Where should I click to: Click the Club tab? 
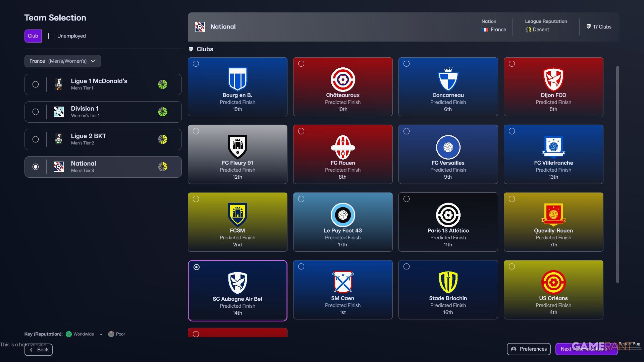coord(33,36)
